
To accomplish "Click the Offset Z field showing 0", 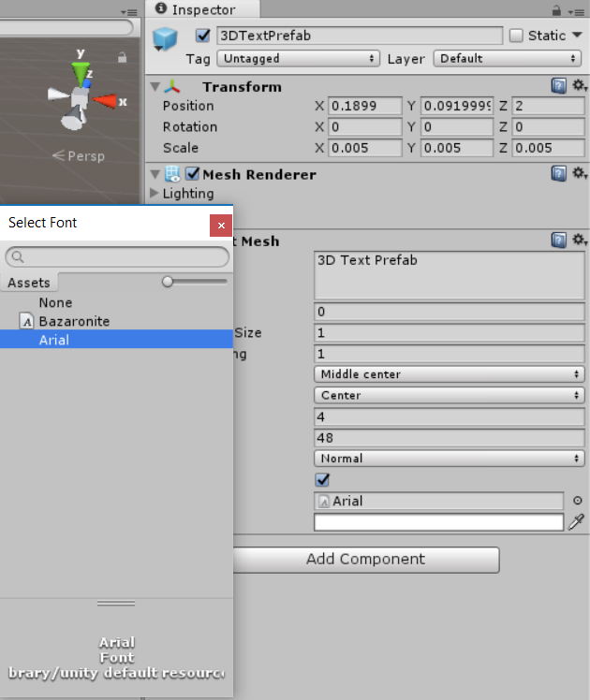I will [x=450, y=311].
